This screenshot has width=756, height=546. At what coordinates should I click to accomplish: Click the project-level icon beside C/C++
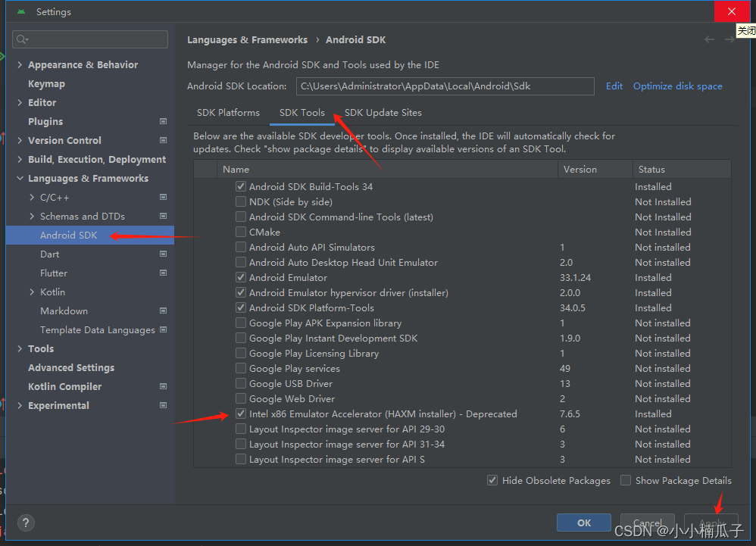coord(163,197)
